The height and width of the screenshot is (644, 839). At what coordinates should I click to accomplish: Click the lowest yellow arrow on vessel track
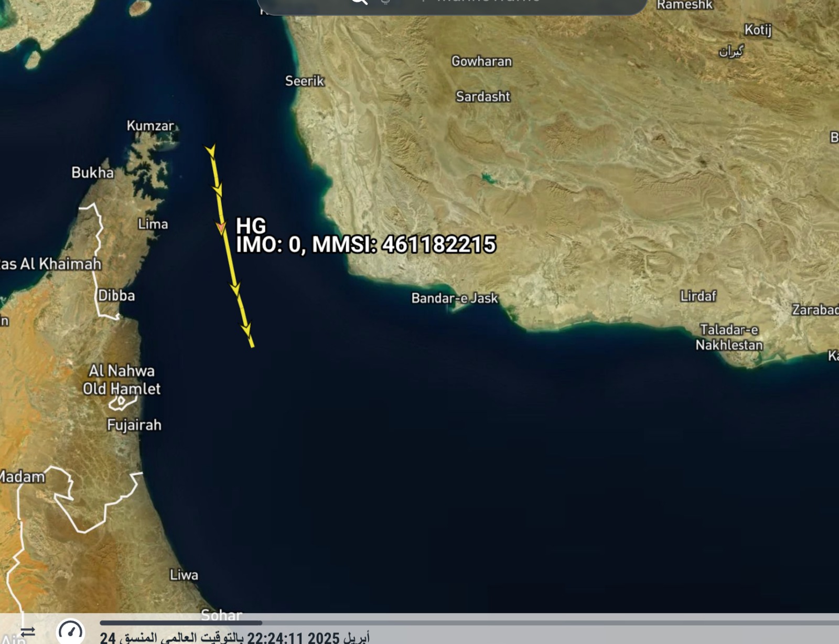click(246, 329)
